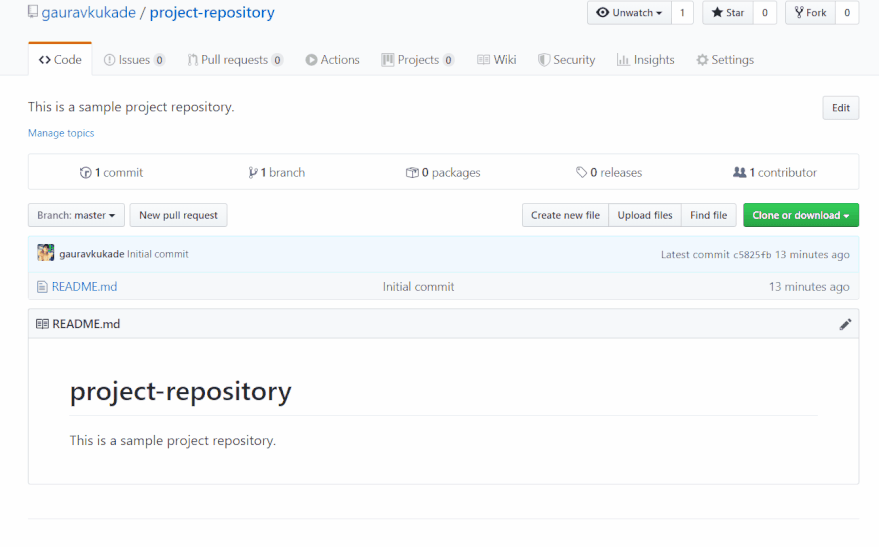The height and width of the screenshot is (547, 879).
Task: Open gauravkukade author link in commit row
Action: [x=91, y=254]
